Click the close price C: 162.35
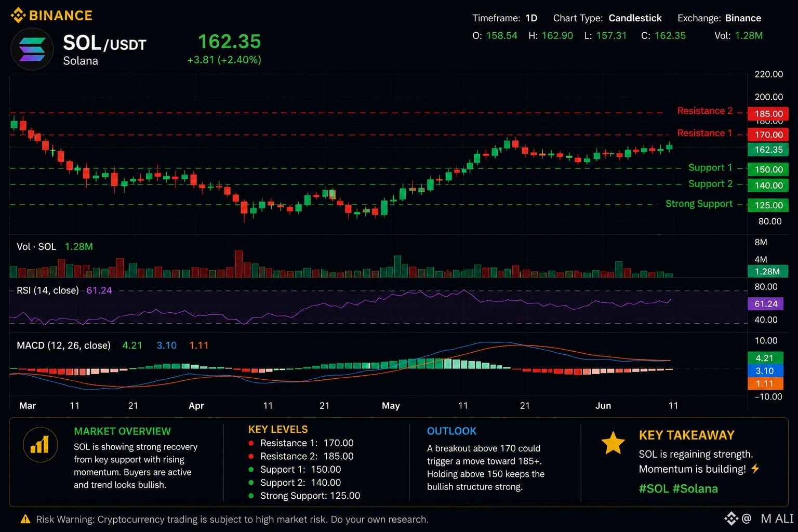The image size is (798, 532). pos(663,36)
